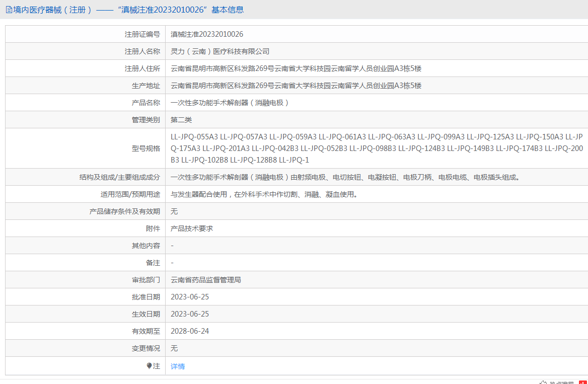Click the lightbulb icon beside 注
This screenshot has height=384, width=588.
149,365
